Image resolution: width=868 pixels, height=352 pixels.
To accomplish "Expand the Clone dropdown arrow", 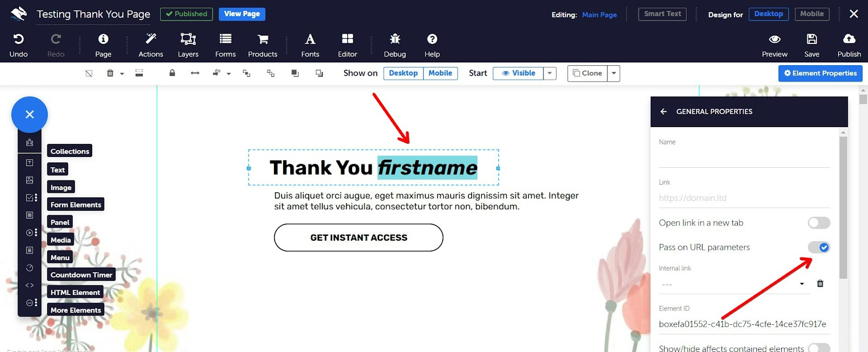I will coord(614,73).
